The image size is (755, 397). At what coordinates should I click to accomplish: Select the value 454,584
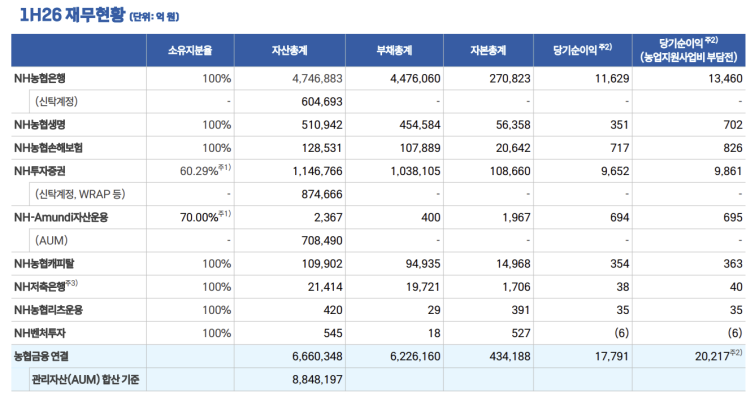[420, 125]
